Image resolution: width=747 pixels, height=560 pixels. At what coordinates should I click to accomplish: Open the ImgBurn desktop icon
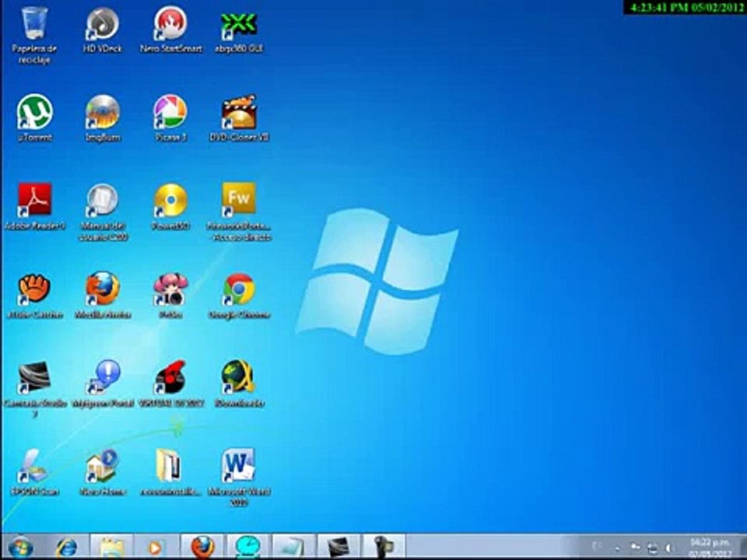click(x=103, y=118)
